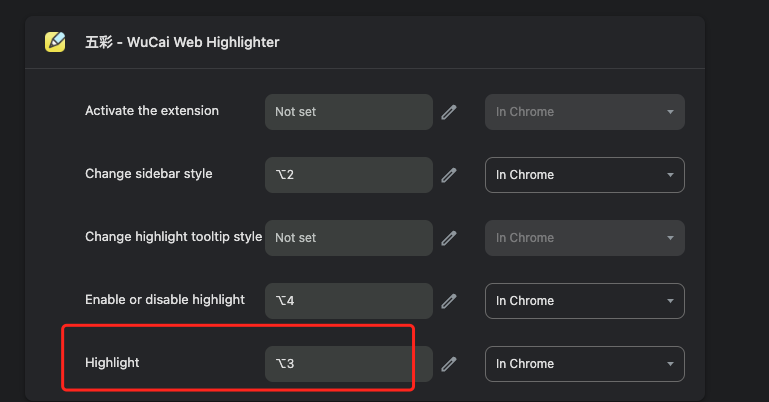Edit shortcut for Change sidebar style

449,175
